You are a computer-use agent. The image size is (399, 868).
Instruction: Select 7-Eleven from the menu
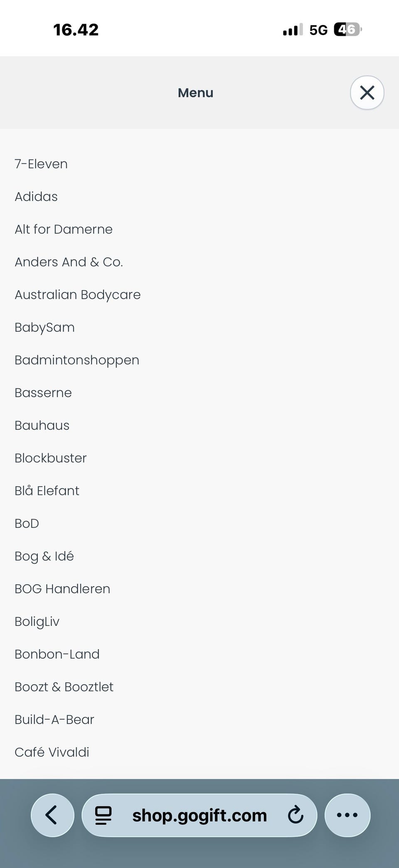pyautogui.click(x=41, y=164)
